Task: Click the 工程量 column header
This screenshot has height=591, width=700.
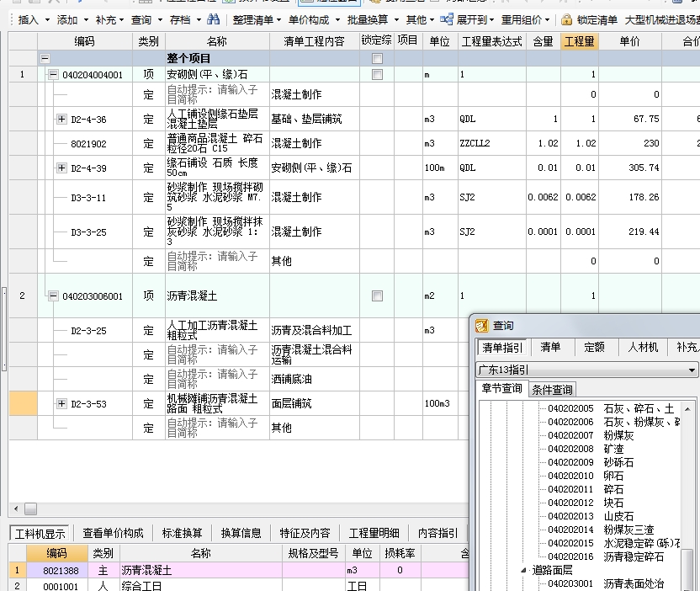Action: pos(580,41)
